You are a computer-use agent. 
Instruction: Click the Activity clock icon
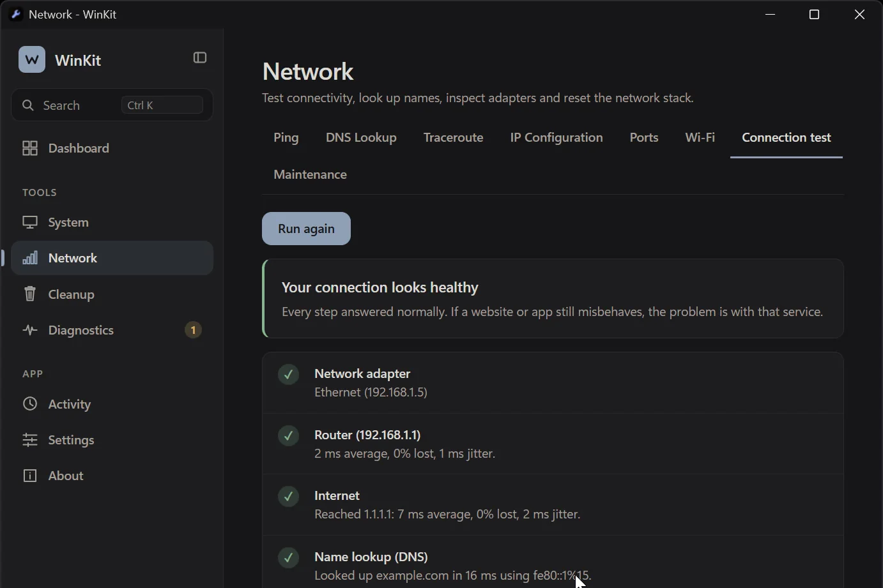tap(30, 404)
